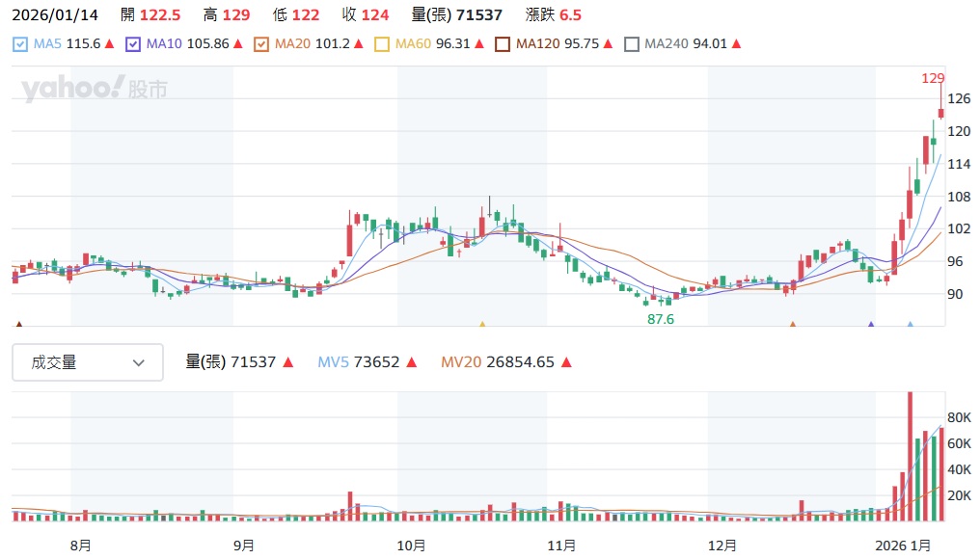Click the 87.6 low price label on the chart
The width and height of the screenshot is (980, 559).
pyautogui.click(x=661, y=319)
